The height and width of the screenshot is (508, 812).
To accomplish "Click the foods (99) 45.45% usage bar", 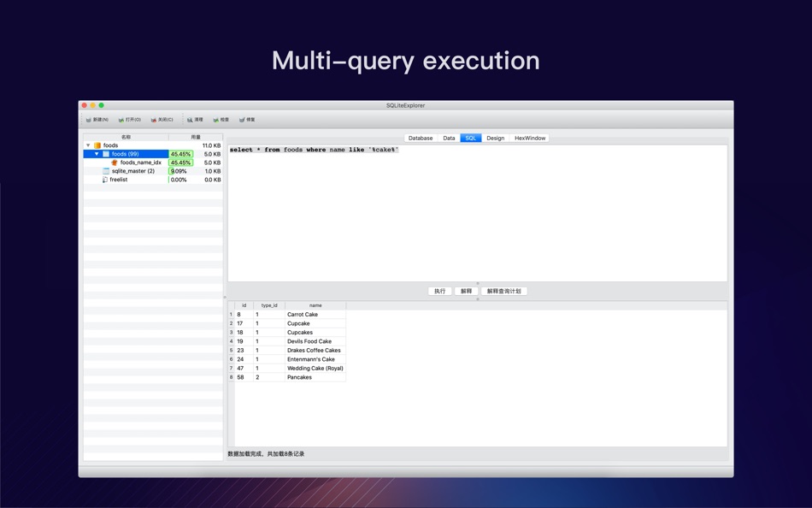I will click(180, 154).
